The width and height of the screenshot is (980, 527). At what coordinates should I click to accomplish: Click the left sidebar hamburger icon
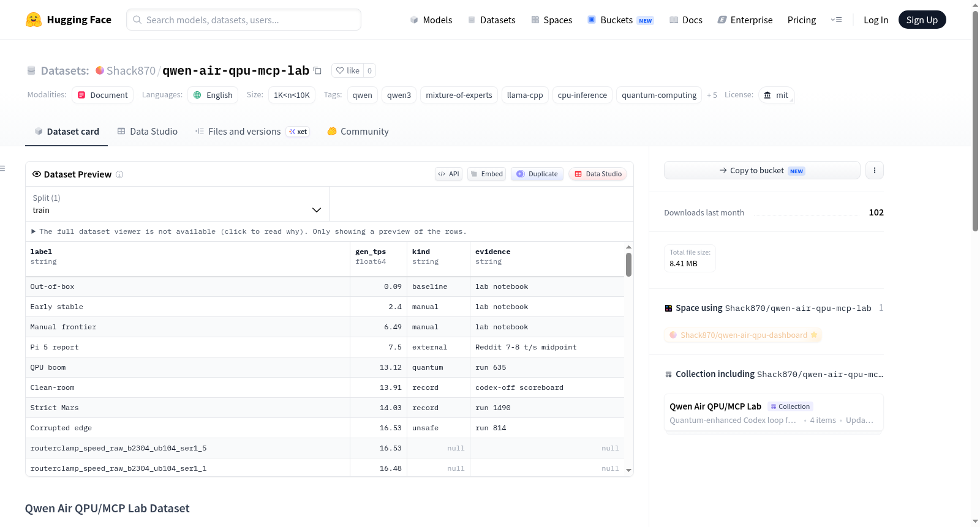point(2,168)
